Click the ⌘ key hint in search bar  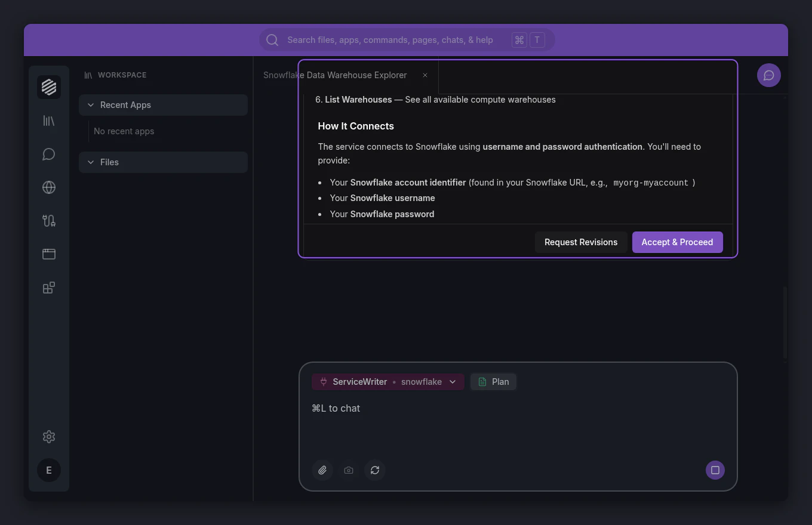click(x=519, y=40)
